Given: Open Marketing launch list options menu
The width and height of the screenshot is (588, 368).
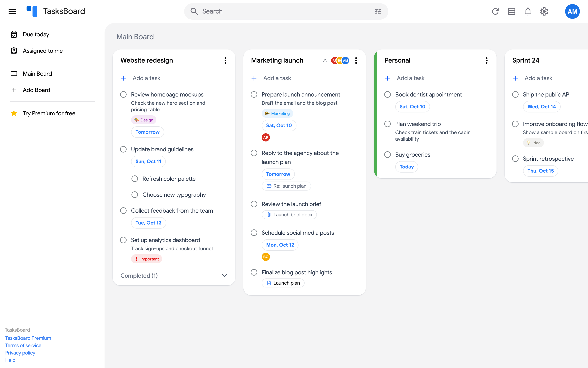Looking at the screenshot, I should [356, 61].
